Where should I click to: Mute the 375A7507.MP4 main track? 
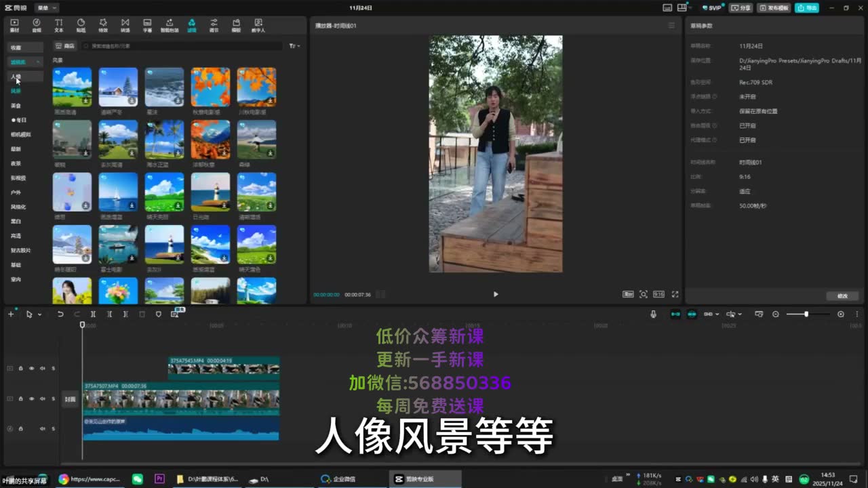point(42,399)
